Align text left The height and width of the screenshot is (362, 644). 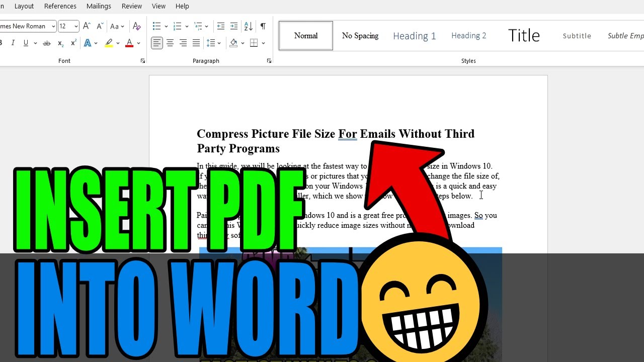(157, 43)
